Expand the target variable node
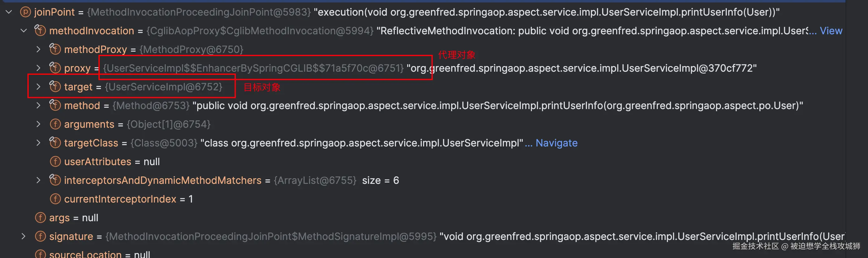The image size is (868, 258). 38,87
